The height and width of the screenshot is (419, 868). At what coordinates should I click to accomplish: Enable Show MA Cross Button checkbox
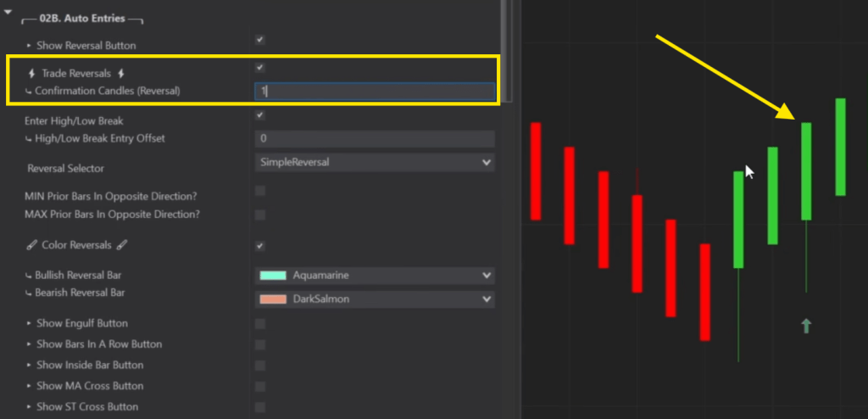coord(260,386)
